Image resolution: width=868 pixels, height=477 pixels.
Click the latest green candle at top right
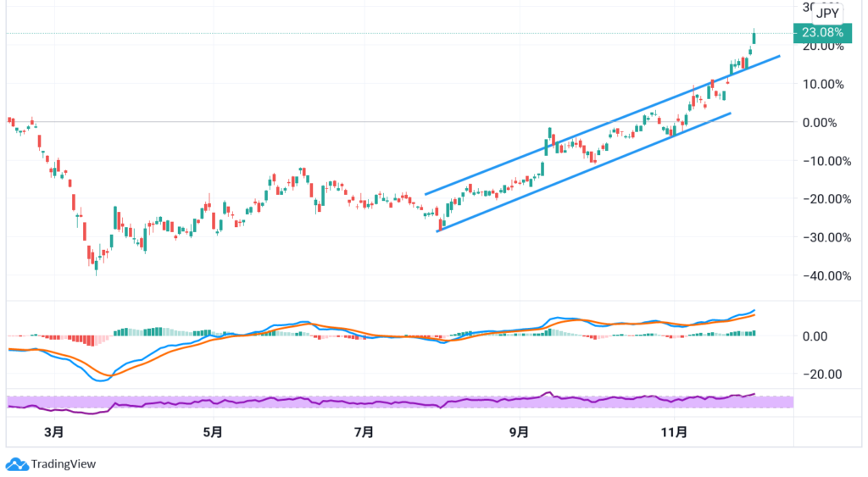(x=754, y=36)
